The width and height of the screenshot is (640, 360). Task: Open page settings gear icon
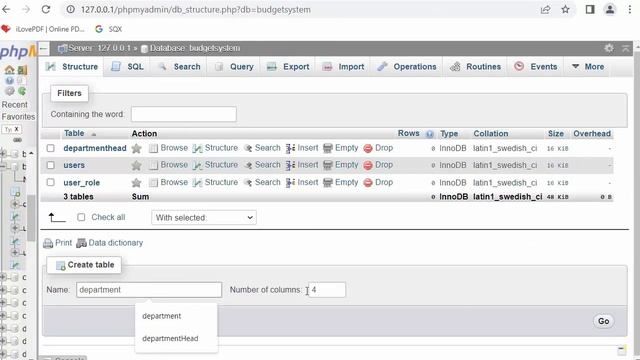click(x=609, y=48)
